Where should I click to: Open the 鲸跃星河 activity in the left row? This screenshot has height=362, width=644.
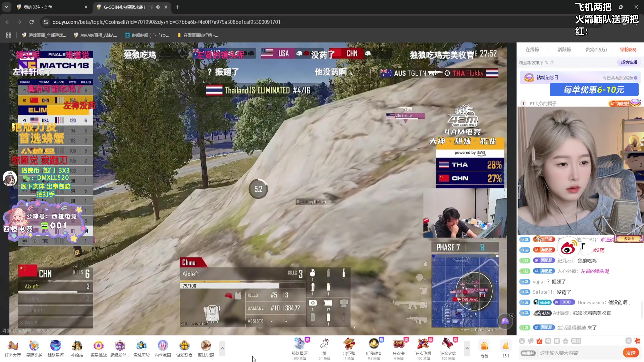click(56, 349)
